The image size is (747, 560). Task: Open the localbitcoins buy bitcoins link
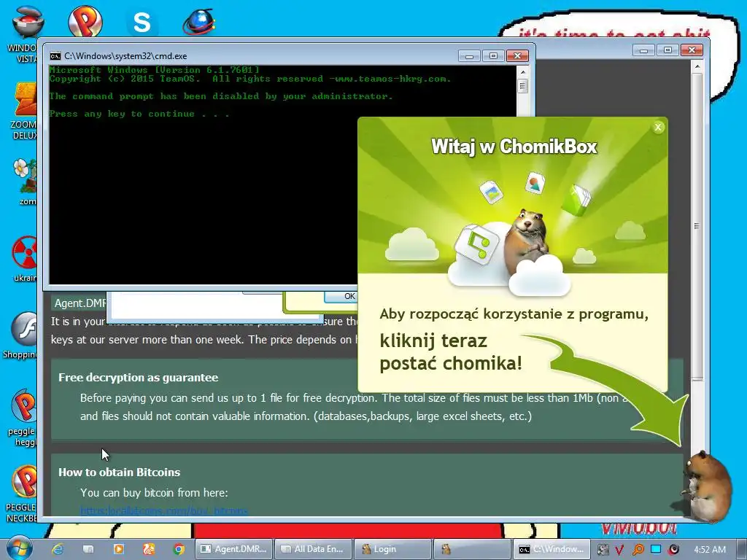point(164,511)
